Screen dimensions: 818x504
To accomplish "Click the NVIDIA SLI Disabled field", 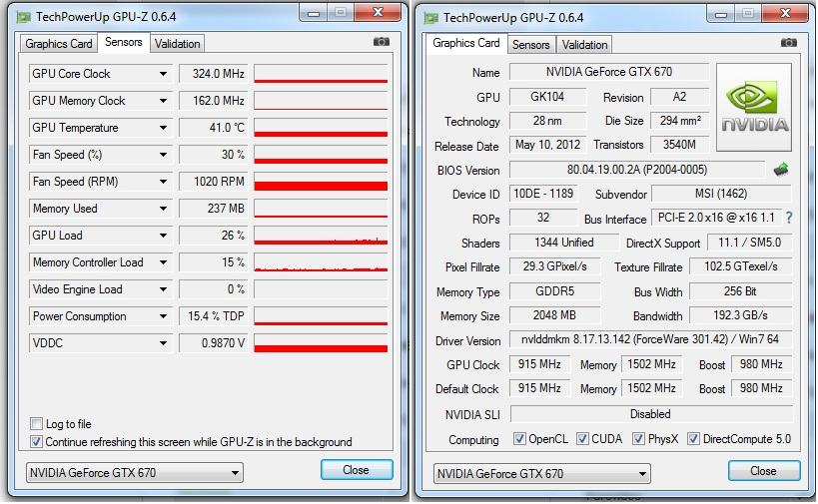I will click(x=650, y=414).
